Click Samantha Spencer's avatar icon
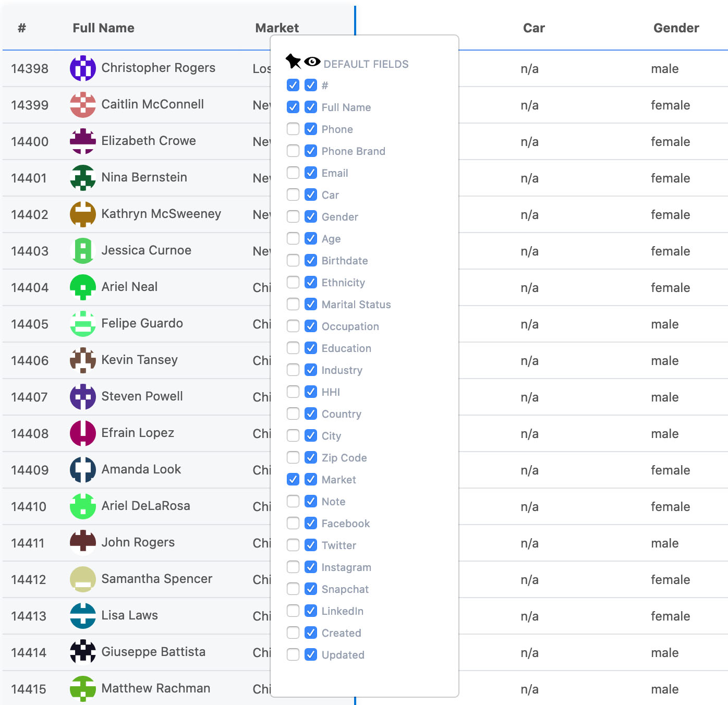The width and height of the screenshot is (728, 705). tap(83, 579)
